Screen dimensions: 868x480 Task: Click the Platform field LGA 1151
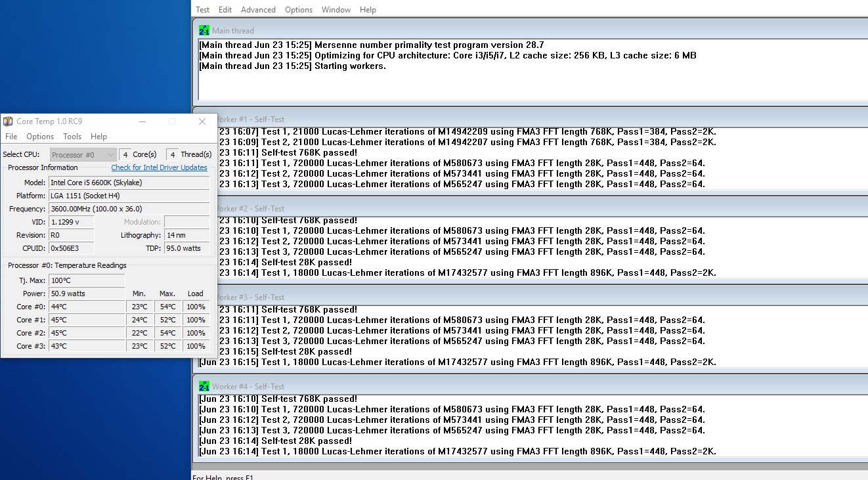tap(129, 196)
